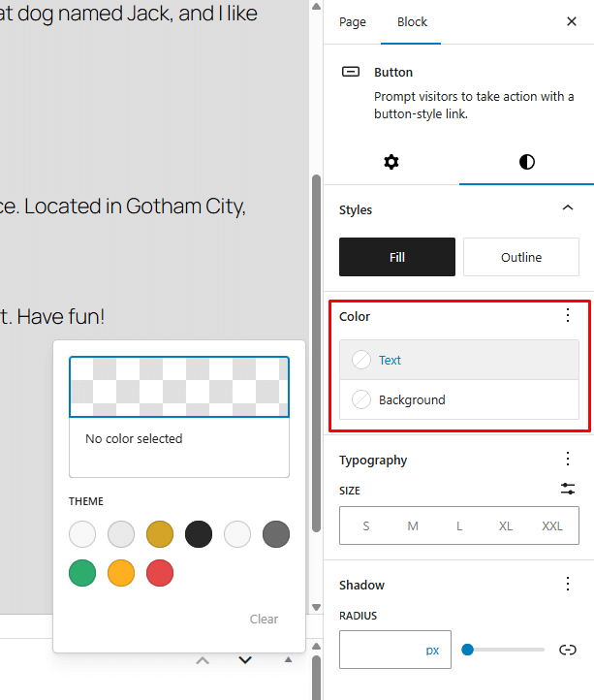Collapse the Styles panel chevron

[x=568, y=208]
